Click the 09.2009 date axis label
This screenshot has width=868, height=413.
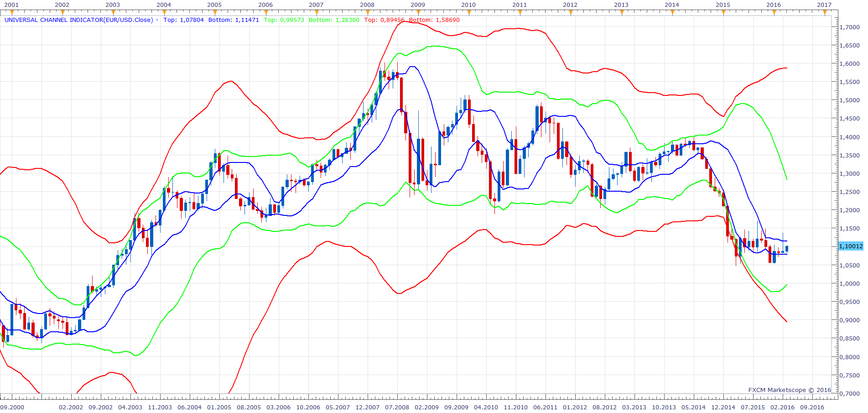pyautogui.click(x=457, y=407)
